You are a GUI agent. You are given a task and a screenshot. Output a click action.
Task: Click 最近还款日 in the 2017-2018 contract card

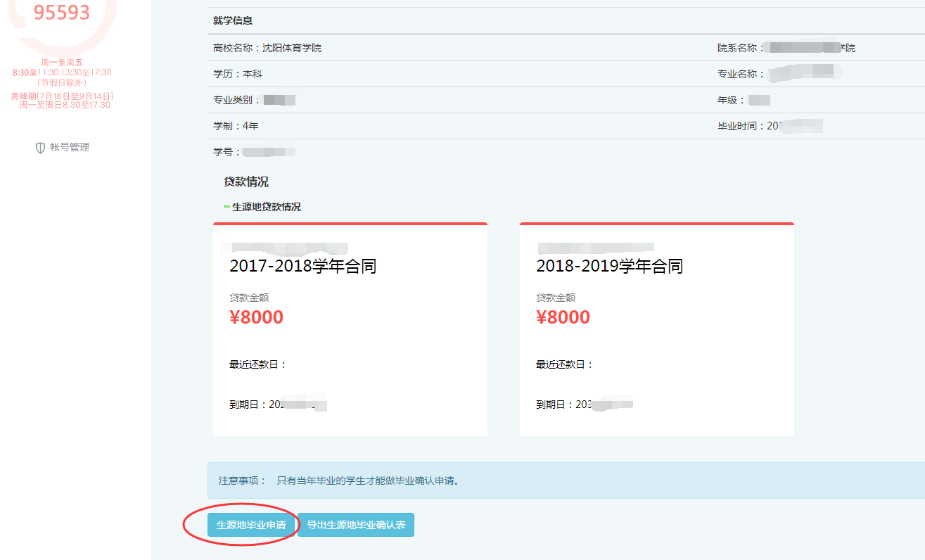tap(257, 364)
